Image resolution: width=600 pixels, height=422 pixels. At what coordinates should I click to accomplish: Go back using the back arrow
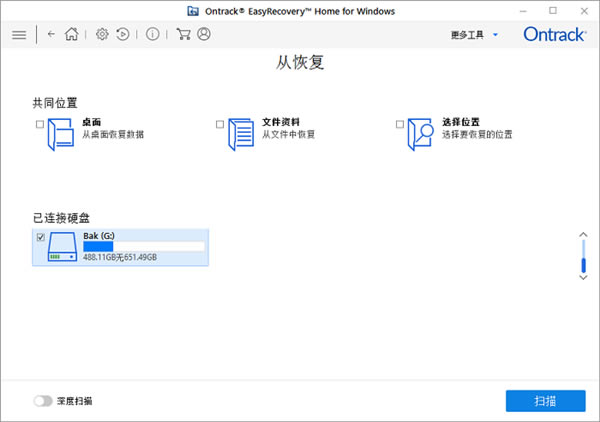pos(51,34)
